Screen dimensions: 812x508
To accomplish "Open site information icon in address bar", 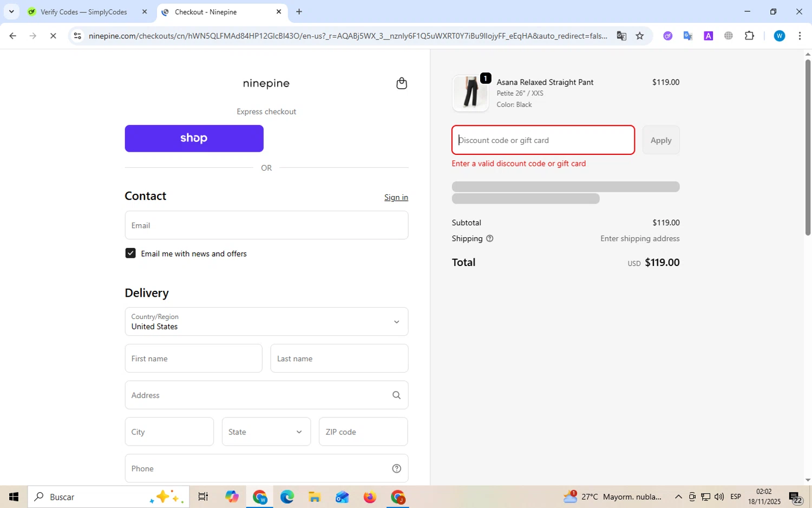I will click(77, 36).
